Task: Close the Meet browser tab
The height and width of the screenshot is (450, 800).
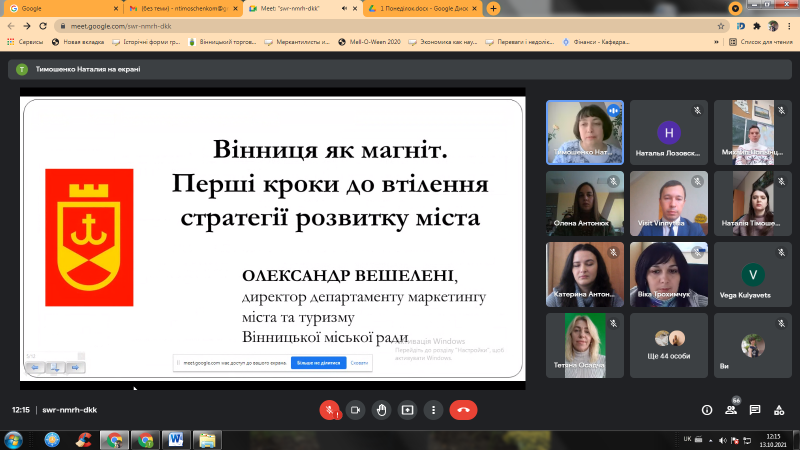Action: click(355, 9)
